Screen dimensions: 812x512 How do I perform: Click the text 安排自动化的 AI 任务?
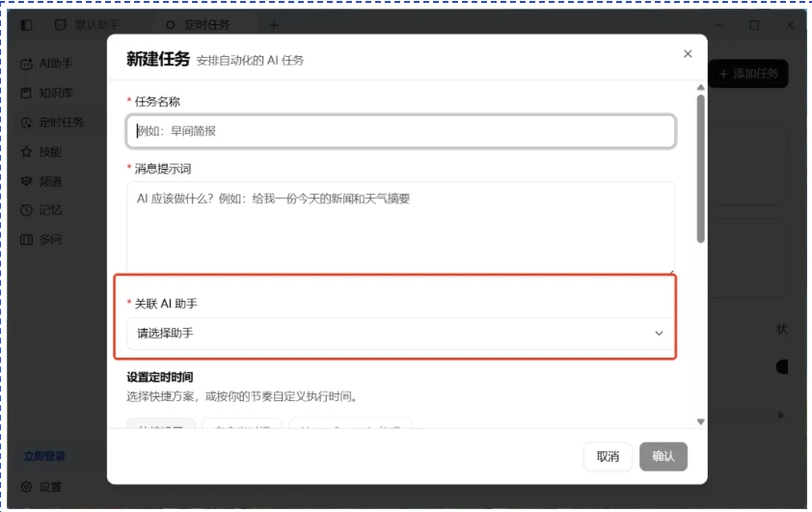[250, 60]
